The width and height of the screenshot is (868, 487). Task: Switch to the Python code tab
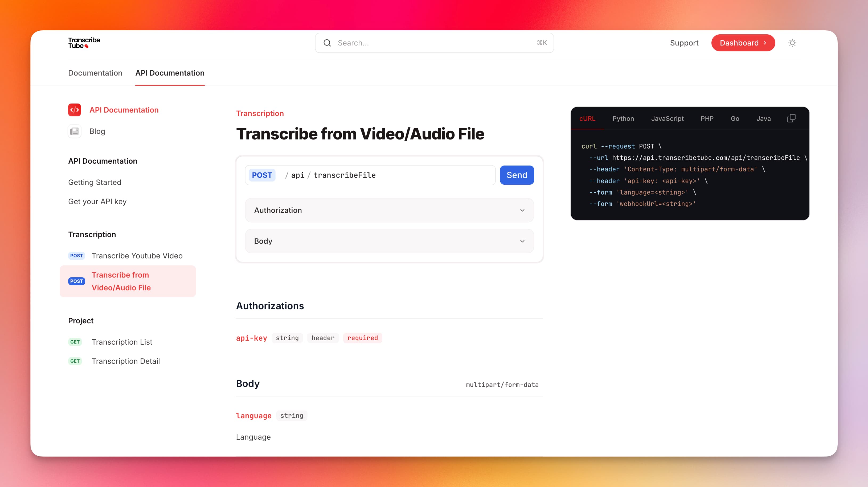(x=623, y=118)
